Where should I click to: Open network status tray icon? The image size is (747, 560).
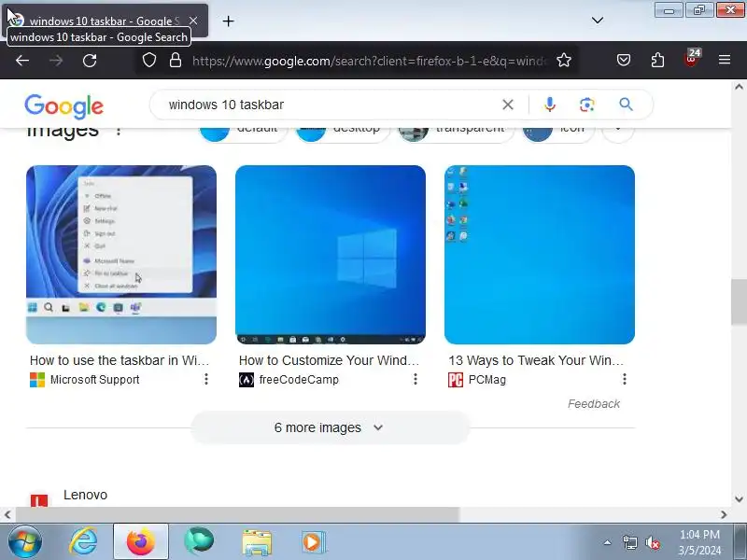[629, 542]
